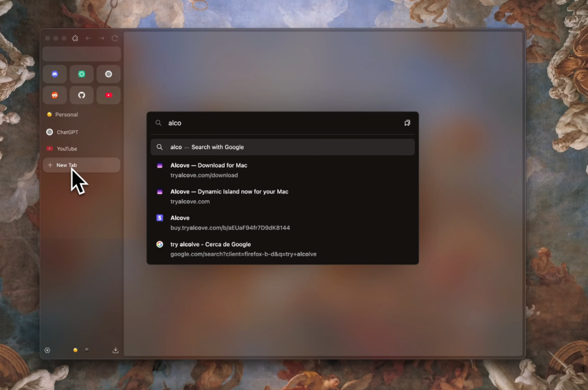Select the yellow emoji workspace icon
This screenshot has height=390, width=588.
click(75, 350)
